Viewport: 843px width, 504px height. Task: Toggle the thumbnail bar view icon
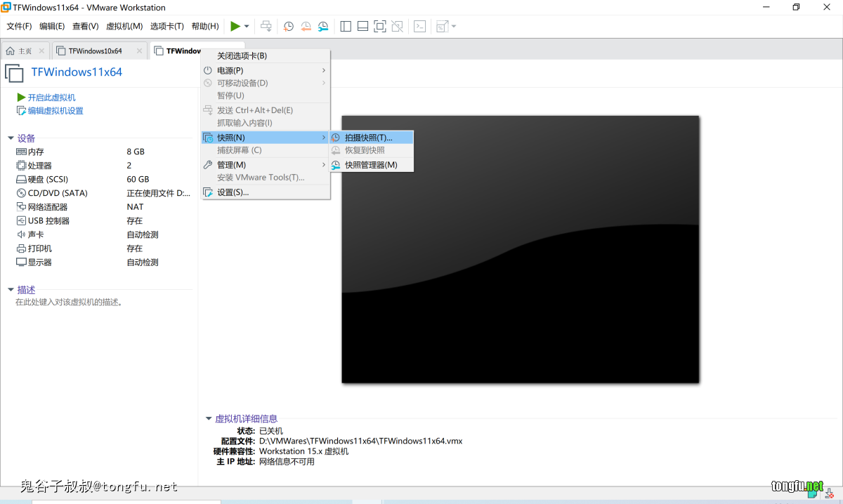362,27
